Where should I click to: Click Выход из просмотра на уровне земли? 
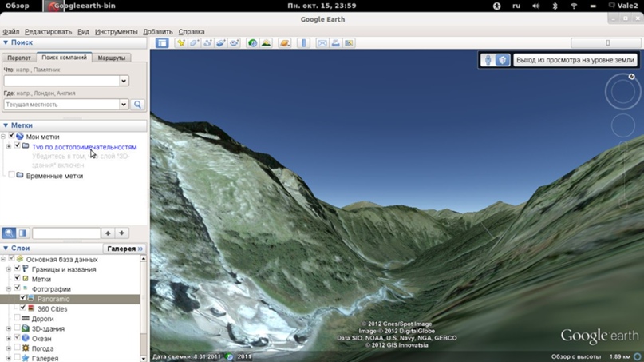(575, 60)
